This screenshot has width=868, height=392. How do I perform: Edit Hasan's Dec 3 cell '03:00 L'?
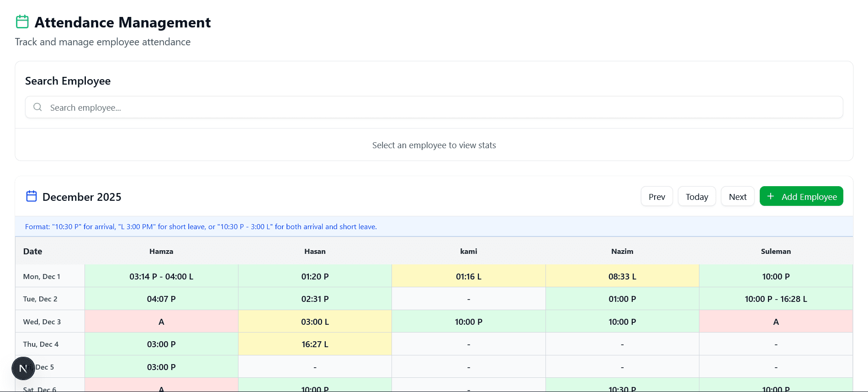[x=315, y=322]
